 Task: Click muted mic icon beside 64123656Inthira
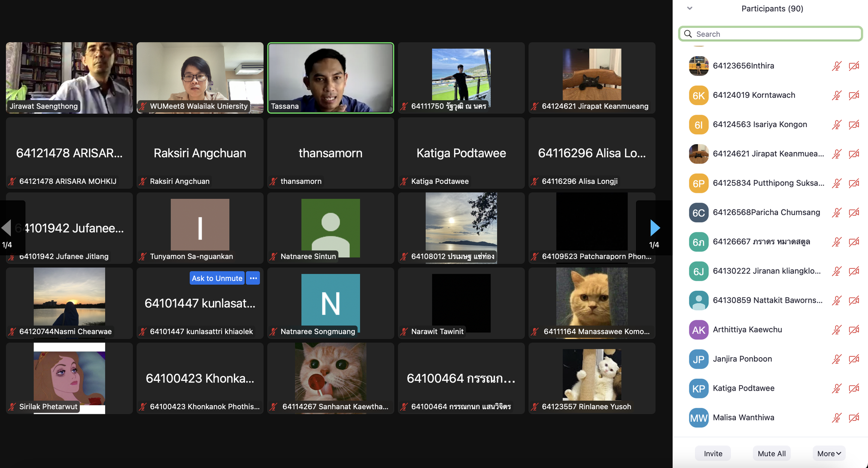pos(836,66)
